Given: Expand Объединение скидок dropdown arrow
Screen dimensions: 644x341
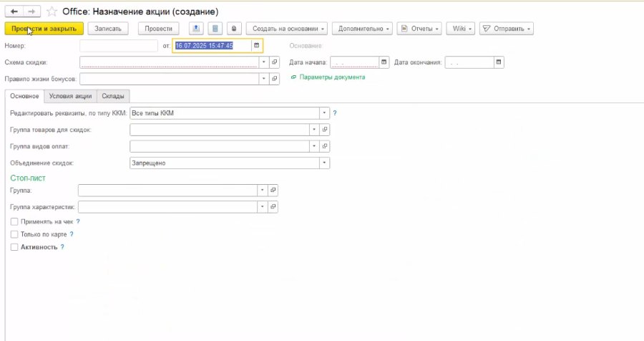Looking at the screenshot, I should click(x=324, y=163).
